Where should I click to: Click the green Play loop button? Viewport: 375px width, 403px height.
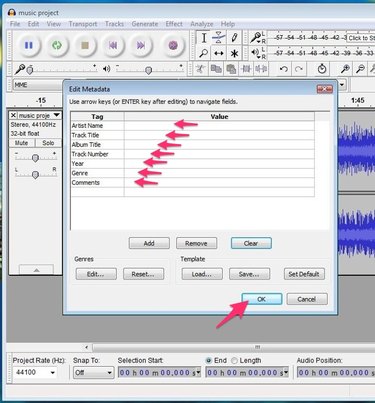[57, 45]
